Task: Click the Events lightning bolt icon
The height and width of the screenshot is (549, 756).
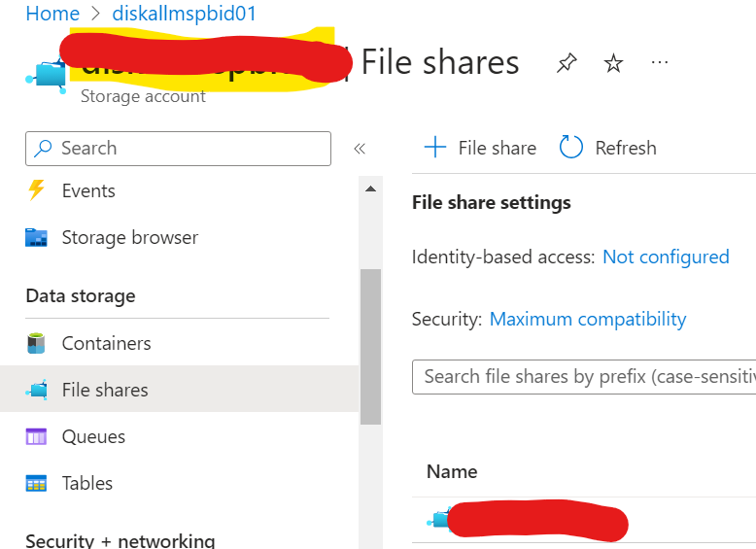Action: [36, 189]
